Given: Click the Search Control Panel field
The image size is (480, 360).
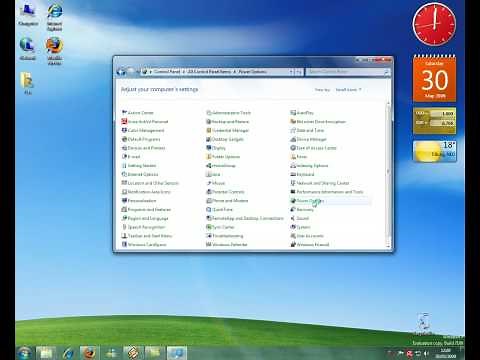Looking at the screenshot, I should [348, 71].
